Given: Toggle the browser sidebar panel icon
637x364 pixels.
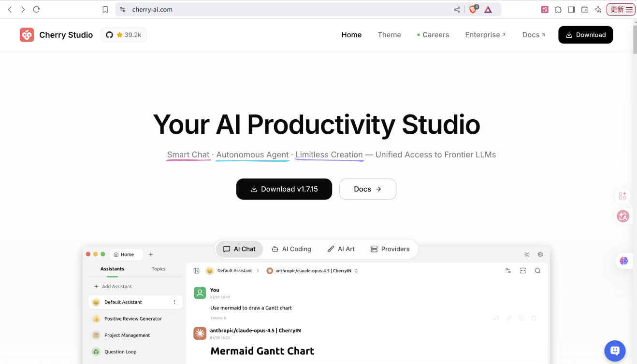Looking at the screenshot, I should point(571,9).
